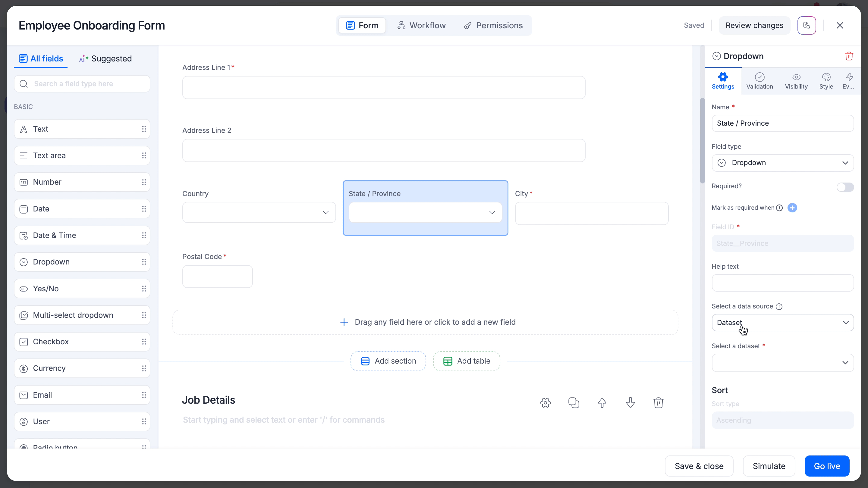Expand the Country dropdown field
The height and width of the screenshot is (488, 868).
259,212
